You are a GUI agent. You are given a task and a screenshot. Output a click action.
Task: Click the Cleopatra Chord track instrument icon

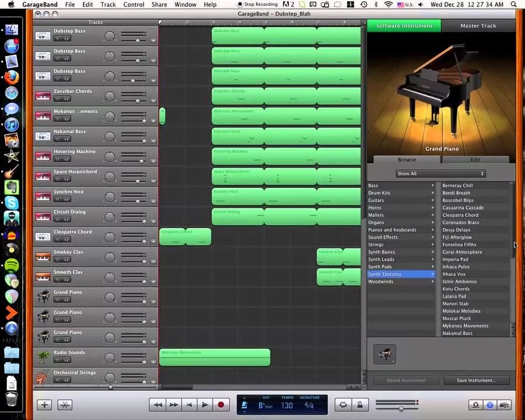[x=43, y=237]
